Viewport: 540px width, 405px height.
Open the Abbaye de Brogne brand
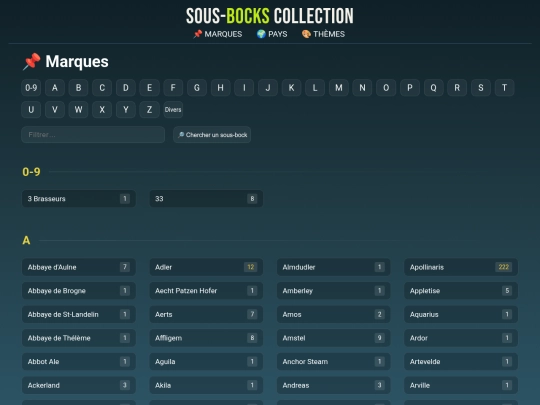(x=79, y=291)
